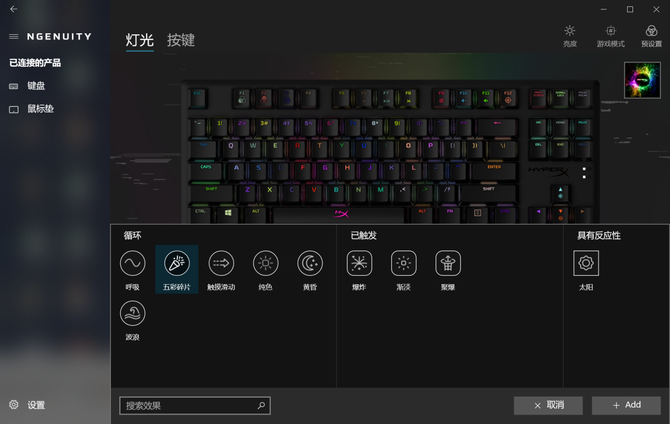The width and height of the screenshot is (670, 424).
Task: Switch to the 按键 keys tab
Action: [x=181, y=40]
